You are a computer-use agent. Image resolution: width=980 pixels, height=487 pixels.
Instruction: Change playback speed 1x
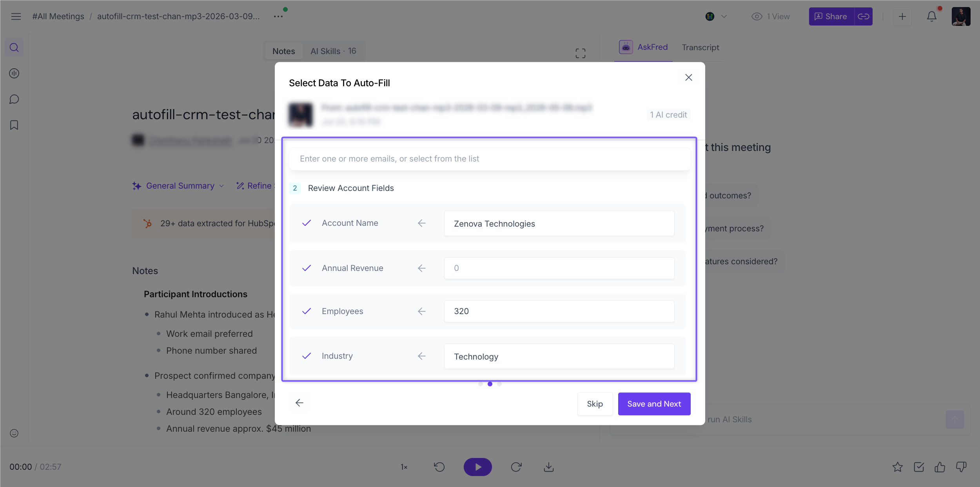(404, 467)
